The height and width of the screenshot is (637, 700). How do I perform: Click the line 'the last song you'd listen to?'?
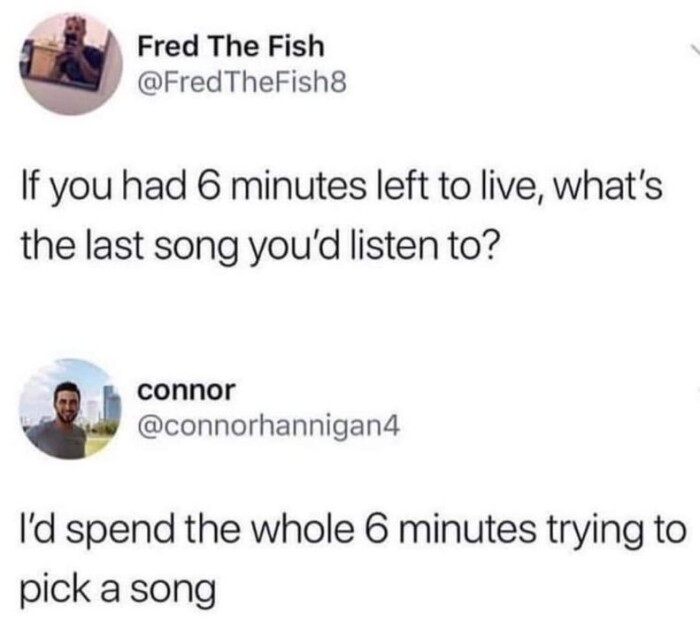coord(258,248)
